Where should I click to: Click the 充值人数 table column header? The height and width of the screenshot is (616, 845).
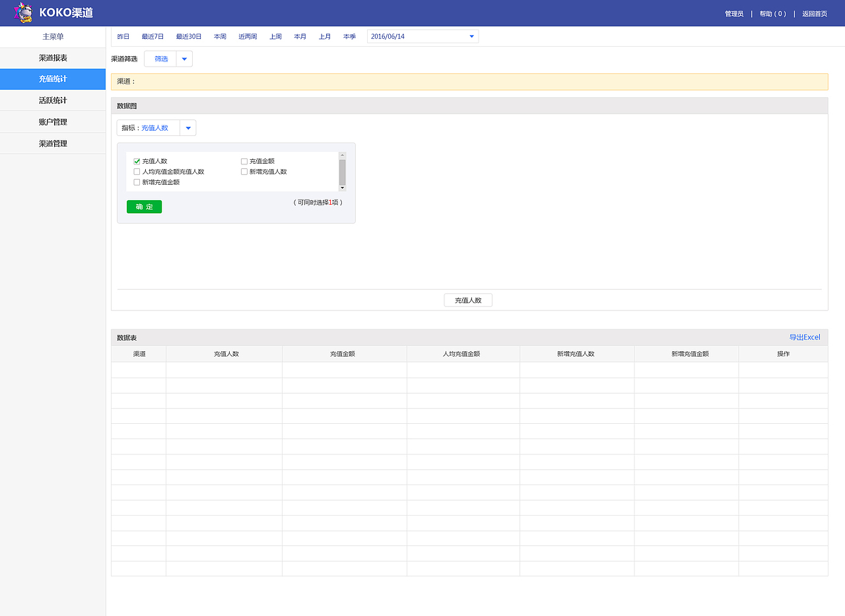[224, 354]
